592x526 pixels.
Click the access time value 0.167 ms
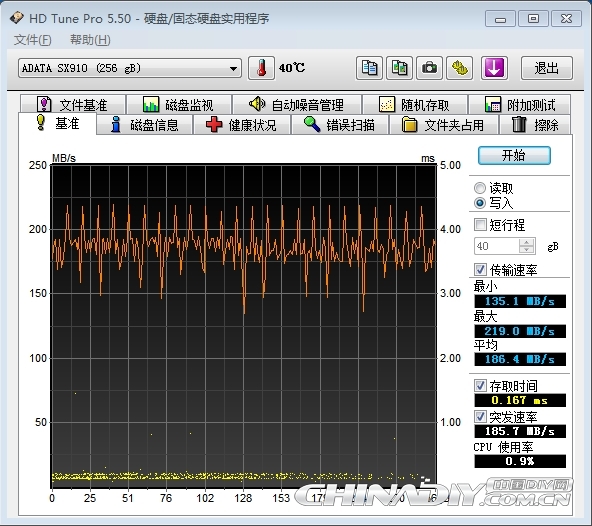pyautogui.click(x=520, y=400)
